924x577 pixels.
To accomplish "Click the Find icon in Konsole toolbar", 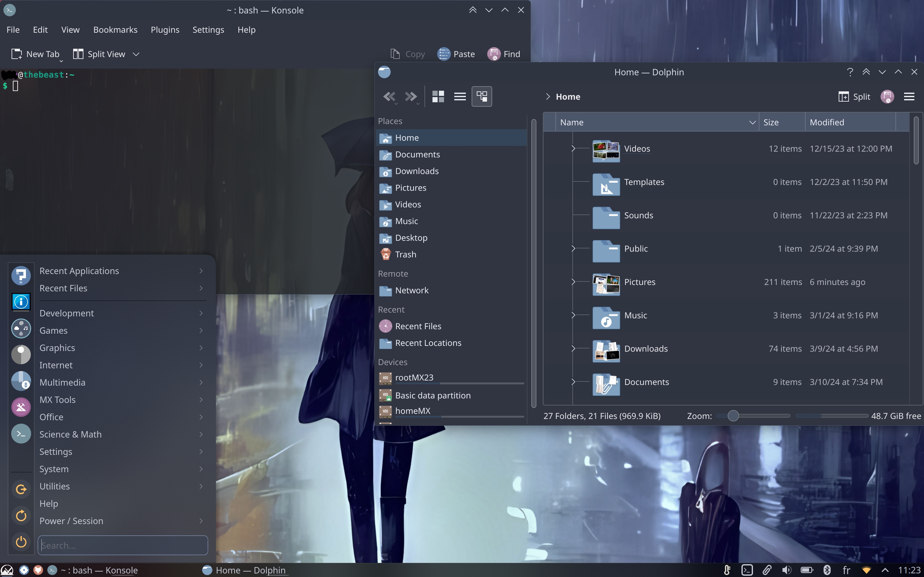I will click(494, 54).
